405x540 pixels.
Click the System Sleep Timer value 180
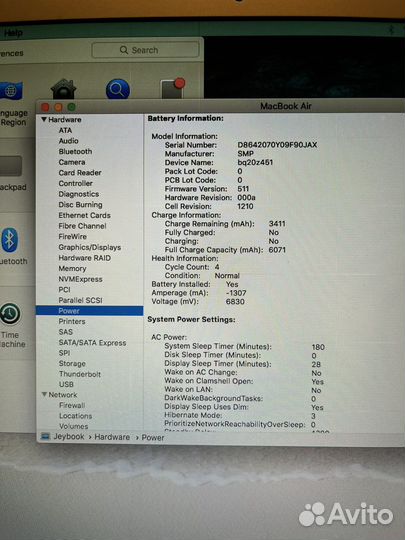click(318, 347)
